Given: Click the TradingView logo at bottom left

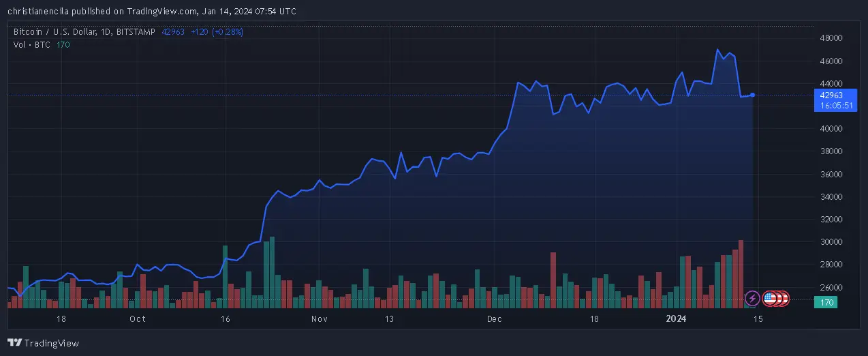Looking at the screenshot, I should point(43,343).
